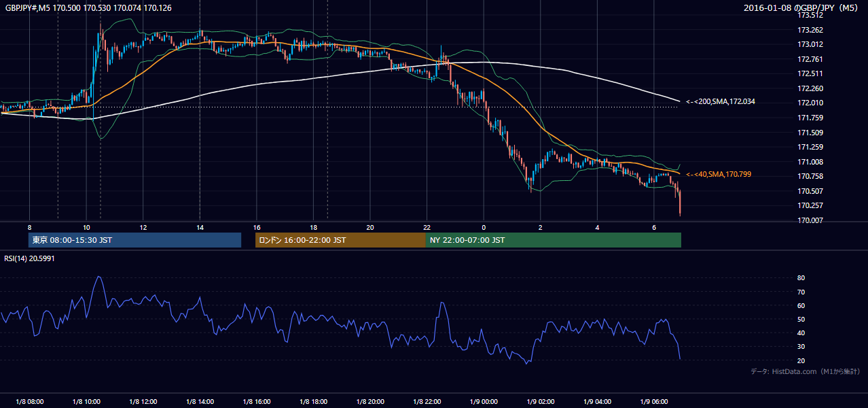Click the 1/8 08:00 date label
868x408 pixels.
[x=30, y=402]
